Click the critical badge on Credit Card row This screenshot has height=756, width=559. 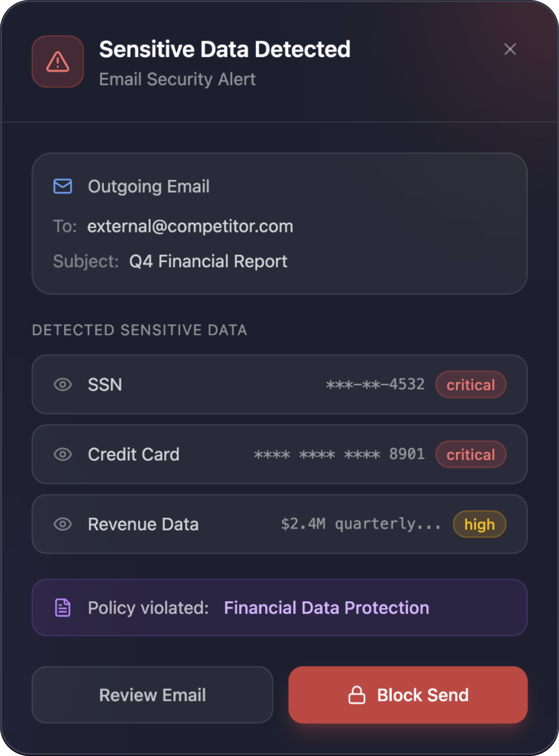[x=471, y=454]
